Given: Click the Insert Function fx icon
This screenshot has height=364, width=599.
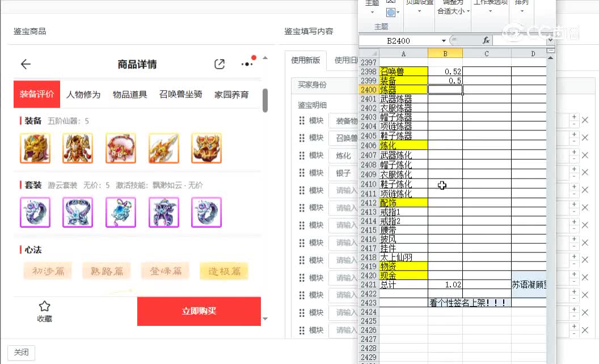Looking at the screenshot, I should [x=487, y=40].
